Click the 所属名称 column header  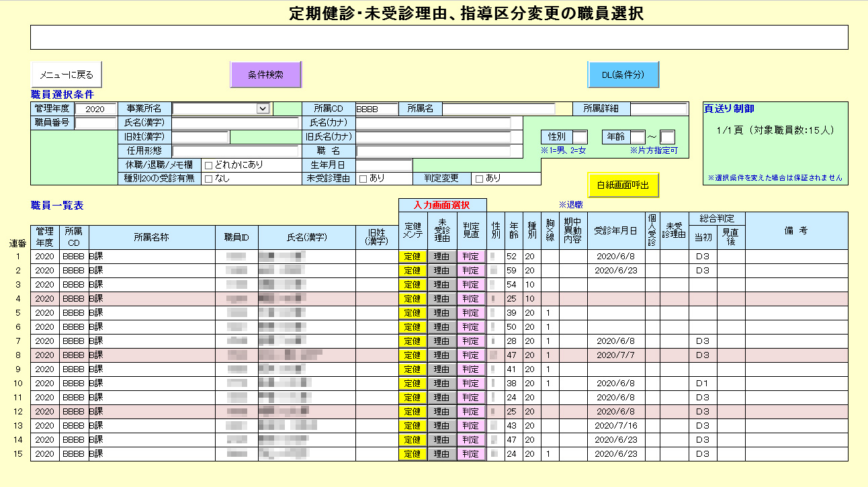[153, 236]
